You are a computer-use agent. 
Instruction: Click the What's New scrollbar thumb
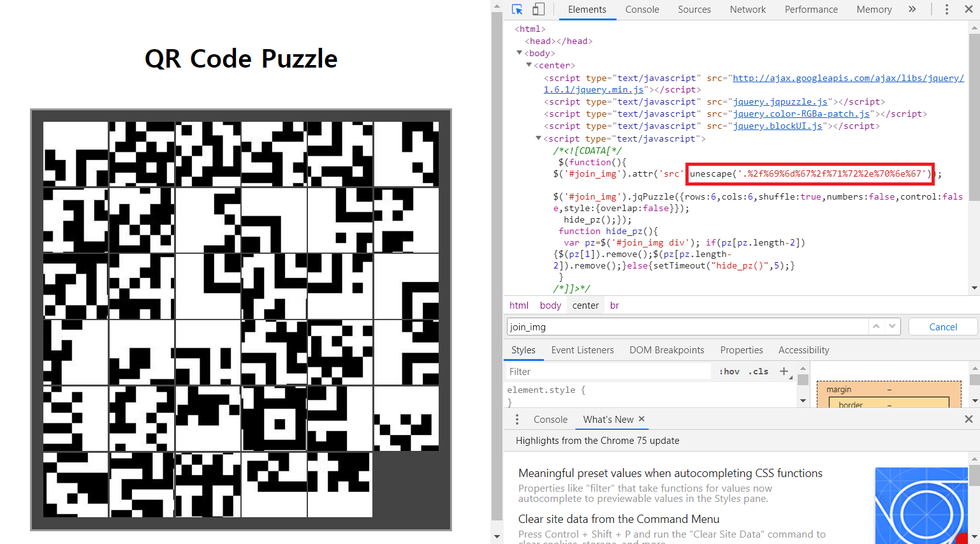(x=974, y=475)
